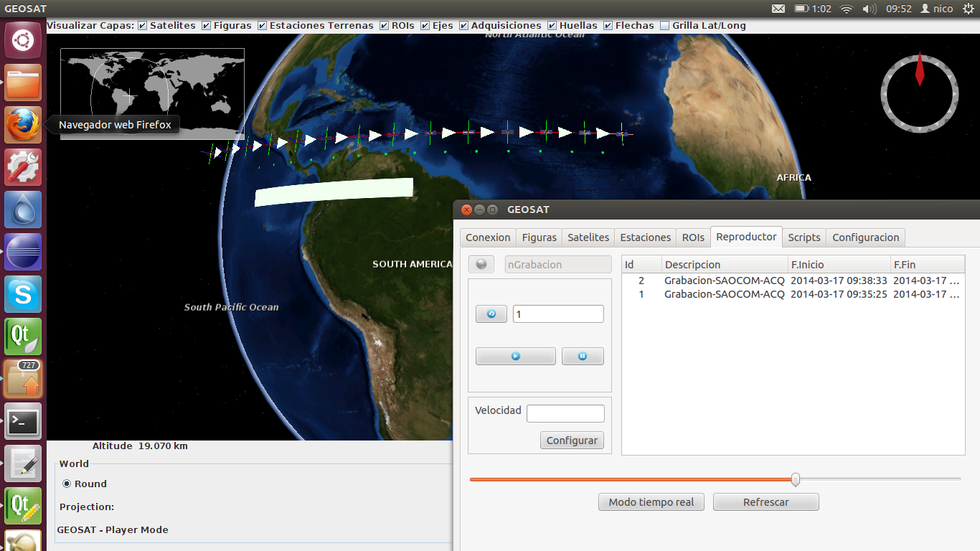The width and height of the screenshot is (980, 551).
Task: Select the Round world radio button
Action: (67, 484)
